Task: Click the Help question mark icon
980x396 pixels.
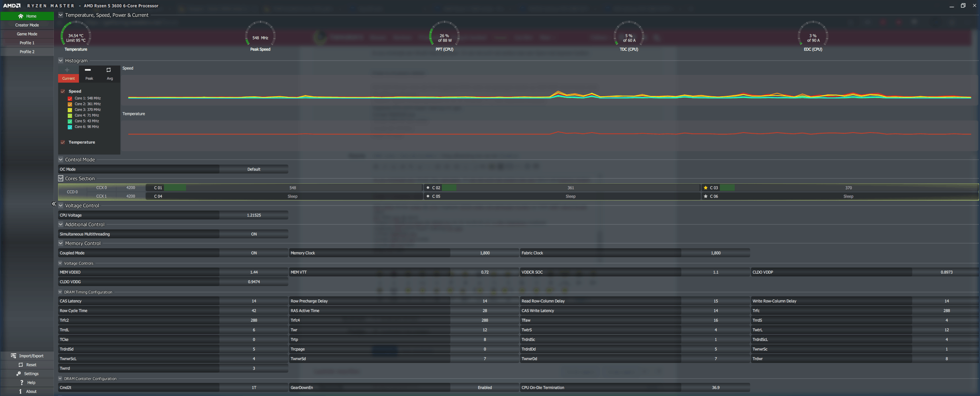Action: click(x=21, y=382)
